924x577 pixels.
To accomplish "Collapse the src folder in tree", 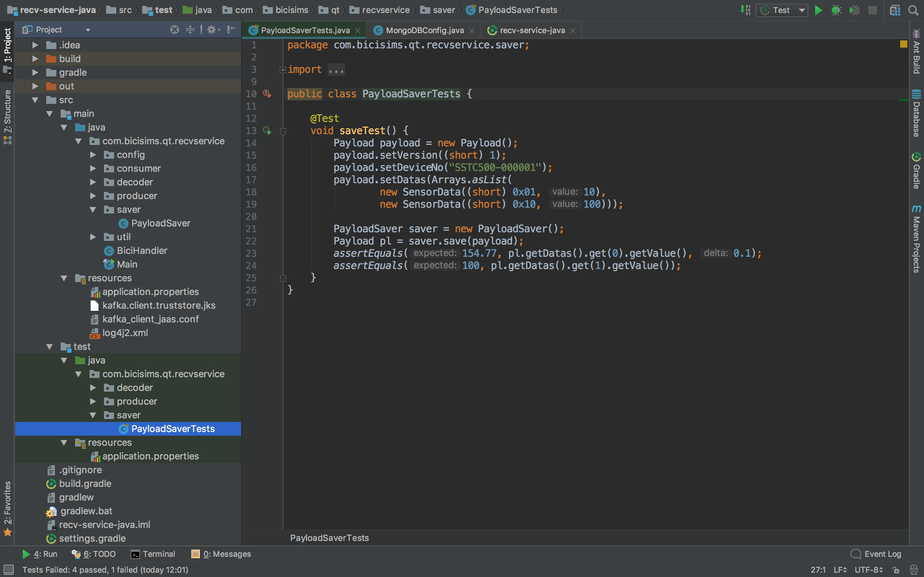I will click(35, 100).
